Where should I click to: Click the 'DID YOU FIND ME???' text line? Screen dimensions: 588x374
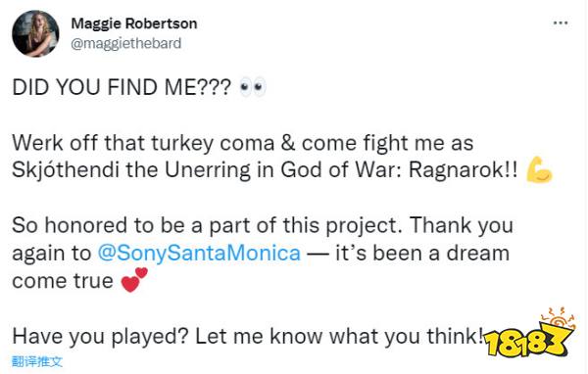[122, 87]
